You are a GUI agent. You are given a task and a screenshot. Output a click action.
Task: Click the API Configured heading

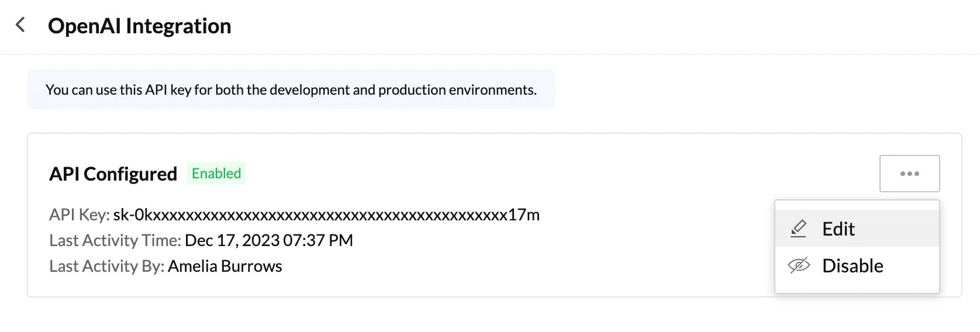point(113,174)
